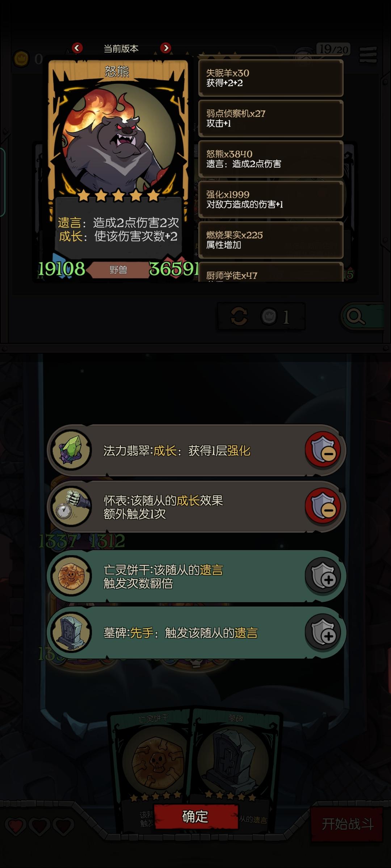Go to next version with right arrow

coord(165,48)
